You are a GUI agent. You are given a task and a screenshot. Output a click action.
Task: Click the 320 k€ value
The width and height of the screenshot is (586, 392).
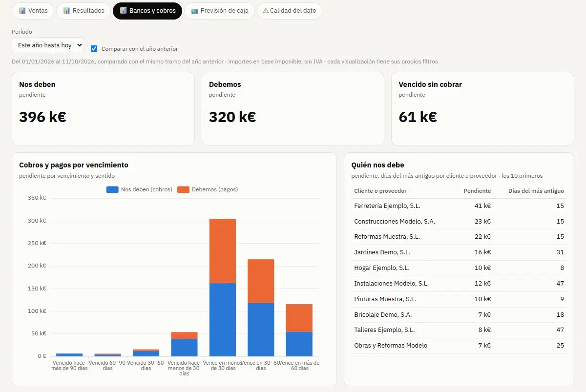[232, 117]
